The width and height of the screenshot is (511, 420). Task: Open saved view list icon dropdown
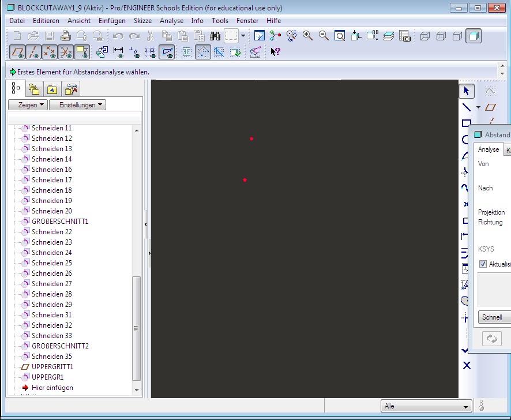tap(373, 36)
